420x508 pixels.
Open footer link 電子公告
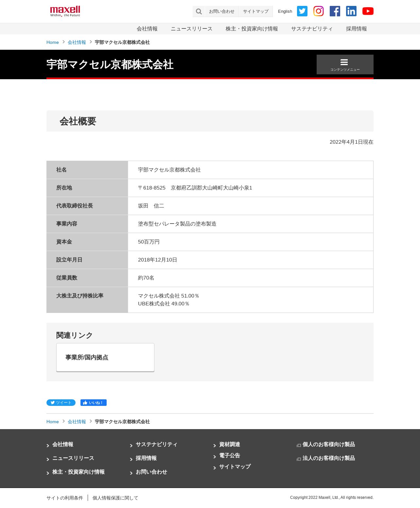[x=230, y=456]
